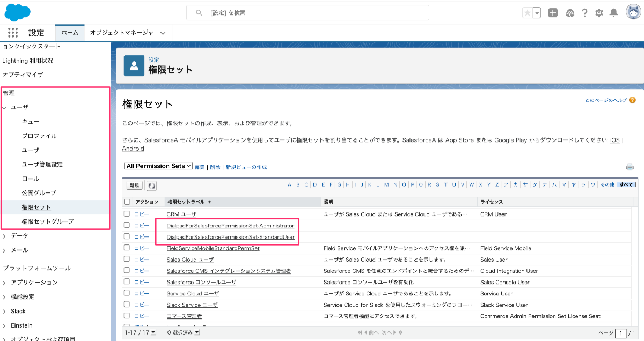644x341 pixels.
Task: Click コピー for the CRM ユーザ row
Action: [142, 214]
